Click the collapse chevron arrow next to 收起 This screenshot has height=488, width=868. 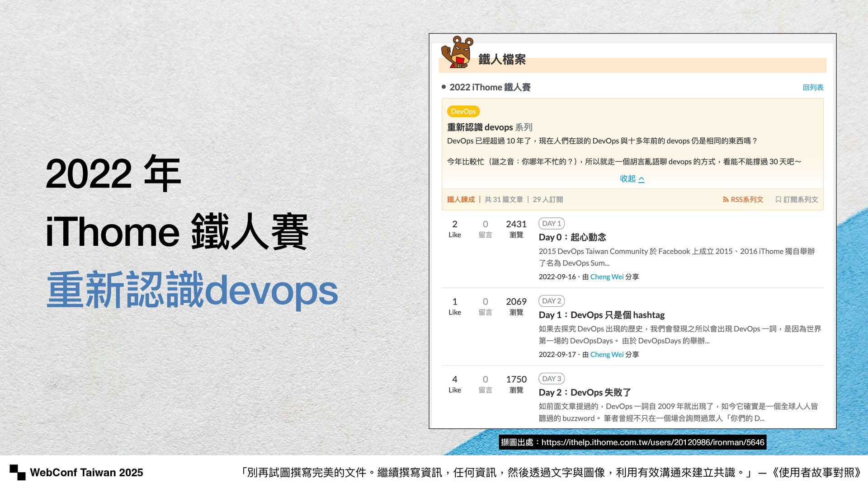[x=642, y=179]
